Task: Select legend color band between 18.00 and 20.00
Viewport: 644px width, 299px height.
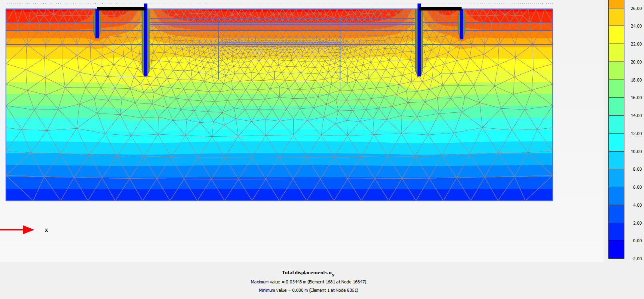Action: click(x=616, y=71)
